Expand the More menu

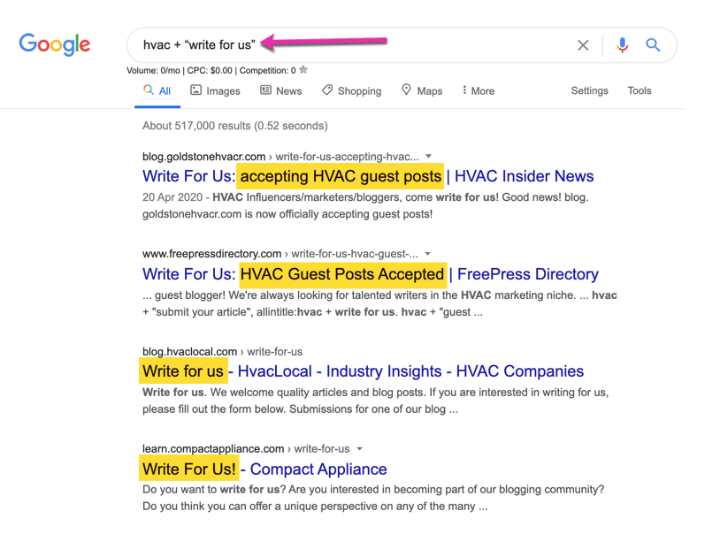click(478, 91)
